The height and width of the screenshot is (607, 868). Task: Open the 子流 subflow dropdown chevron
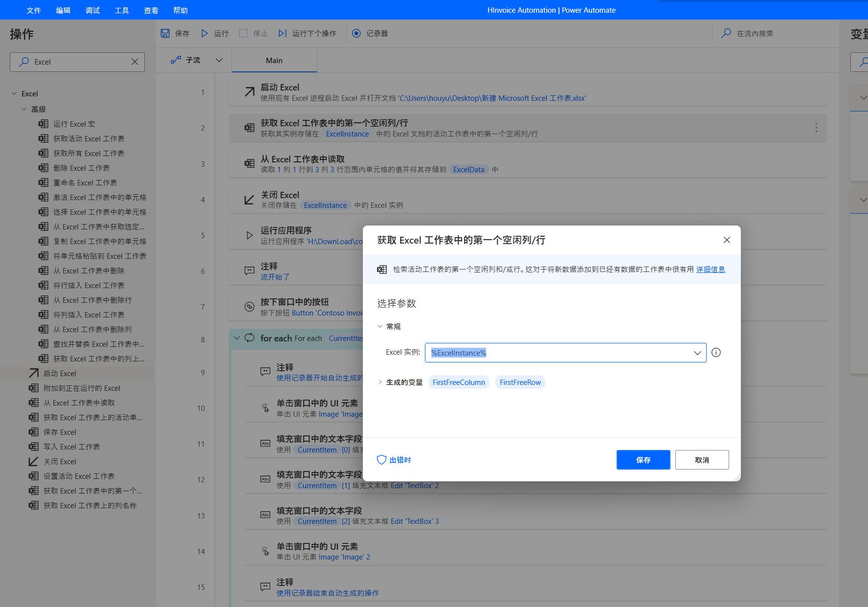coord(219,60)
